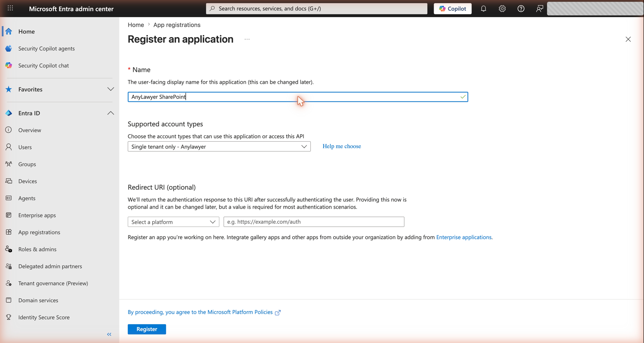Click the Security Copilot agents icon
644x343 pixels.
tap(9, 48)
